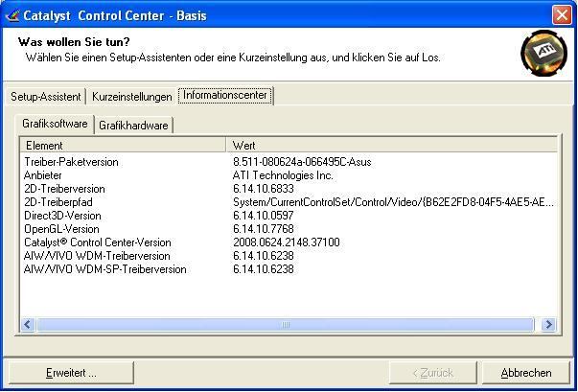Select the 2D-Treiberversion row
Screen dimensions: 578x392
289,189
